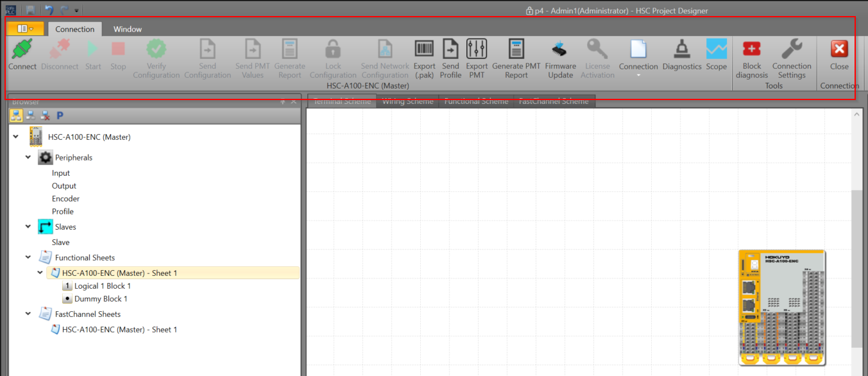Click the red Disconnect plug icon
This screenshot has width=868, height=376.
(x=60, y=49)
